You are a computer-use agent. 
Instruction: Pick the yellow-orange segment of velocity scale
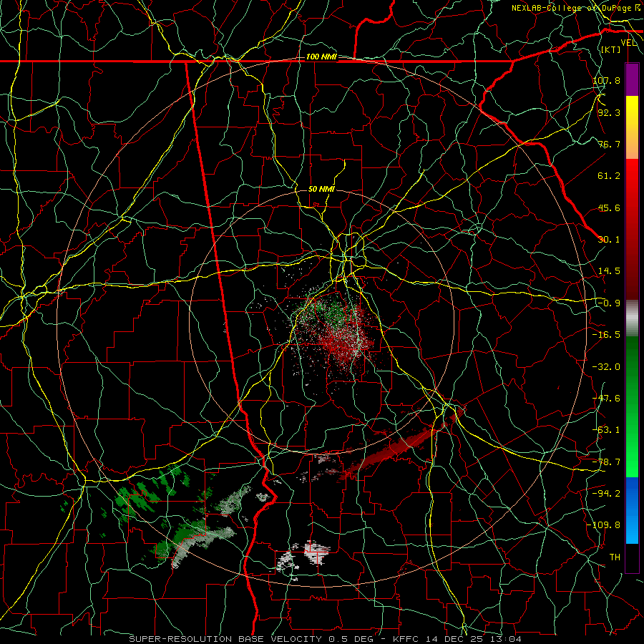(632, 127)
